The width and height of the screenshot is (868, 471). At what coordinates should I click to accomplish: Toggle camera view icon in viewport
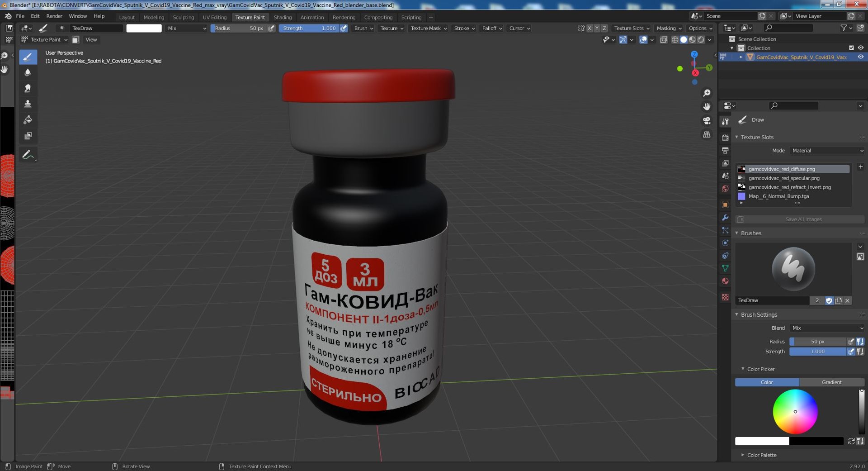pos(707,121)
